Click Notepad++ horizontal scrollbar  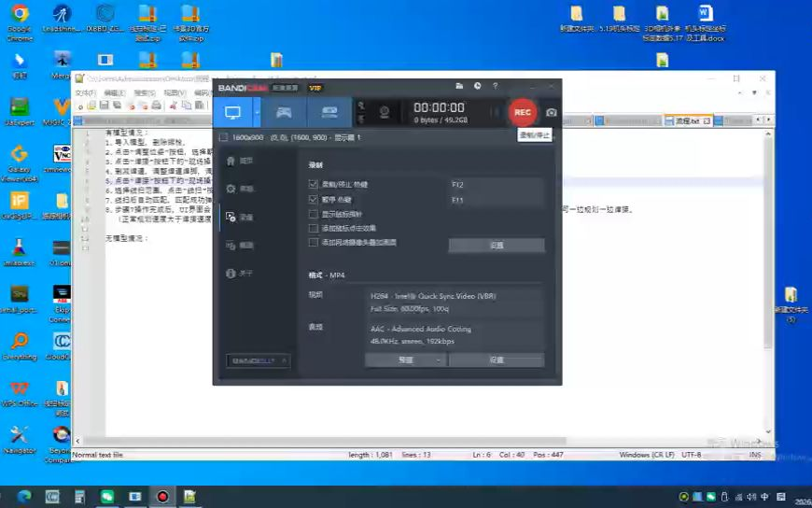click(x=327, y=441)
